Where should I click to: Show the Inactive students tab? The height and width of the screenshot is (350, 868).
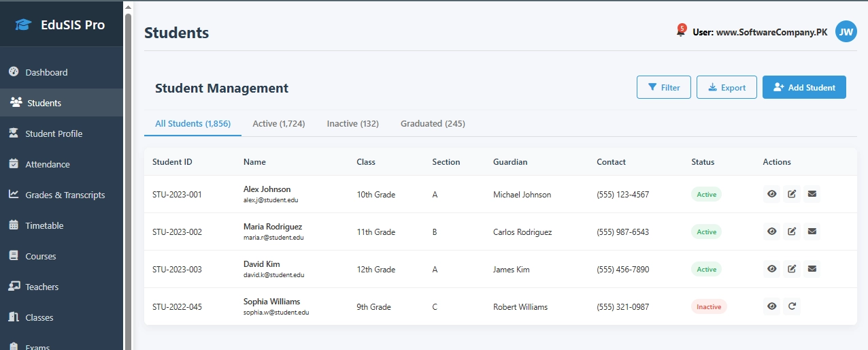click(x=352, y=123)
